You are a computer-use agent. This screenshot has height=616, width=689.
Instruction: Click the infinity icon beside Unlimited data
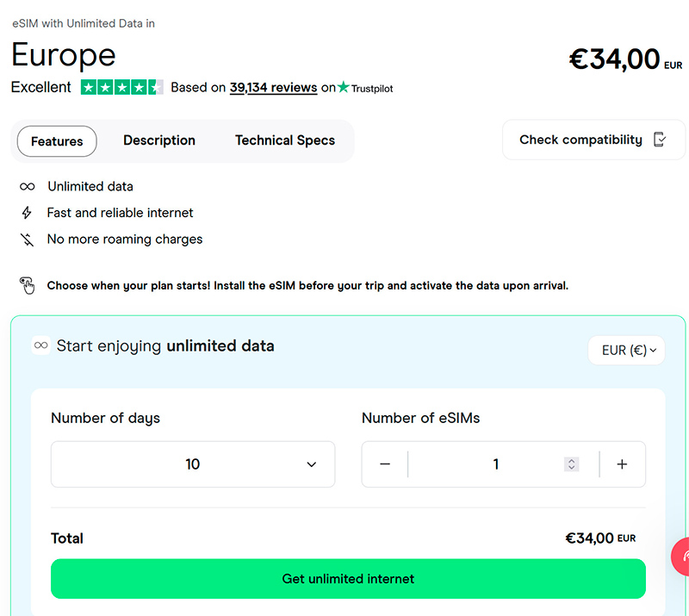tap(28, 186)
